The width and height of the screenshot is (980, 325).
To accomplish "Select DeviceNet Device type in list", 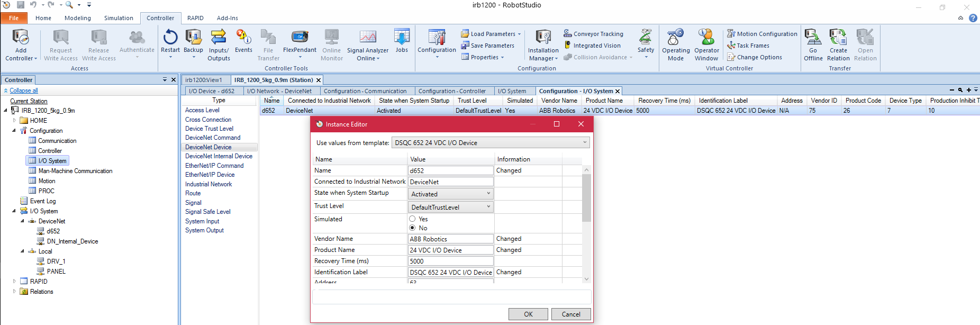I will pos(220,147).
